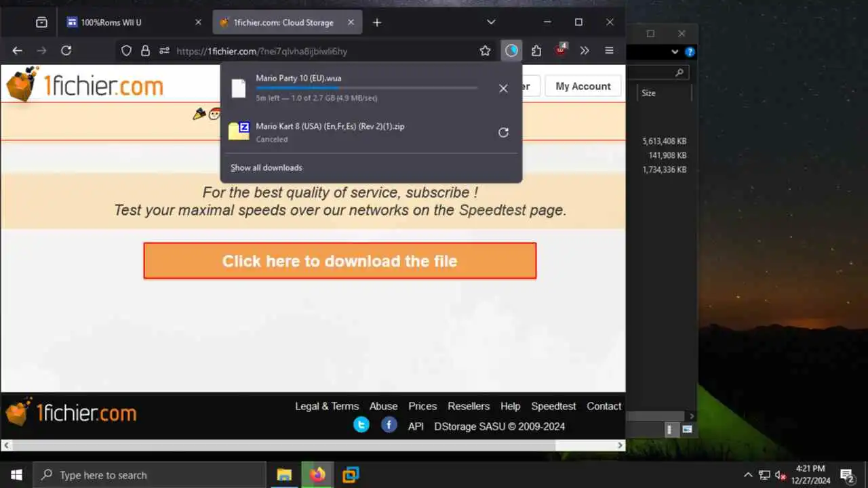Open the extensions puzzle icon
The height and width of the screenshot is (488, 868).
536,51
